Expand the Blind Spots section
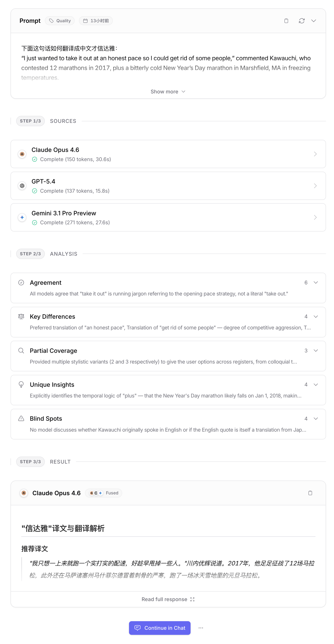The height and width of the screenshot is (644, 334). click(x=315, y=419)
